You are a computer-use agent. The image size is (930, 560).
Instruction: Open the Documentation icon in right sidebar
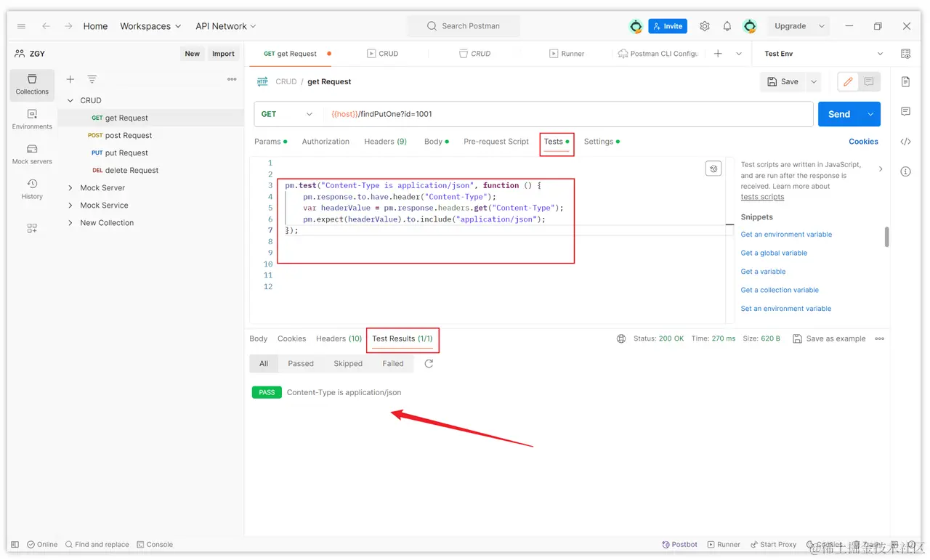click(905, 81)
